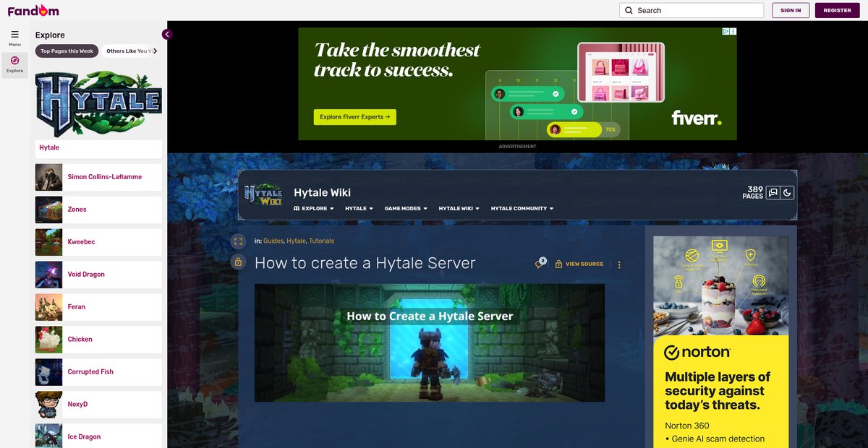Click the Corrupted Fish thumbnail image
The width and height of the screenshot is (868, 448).
tap(49, 372)
